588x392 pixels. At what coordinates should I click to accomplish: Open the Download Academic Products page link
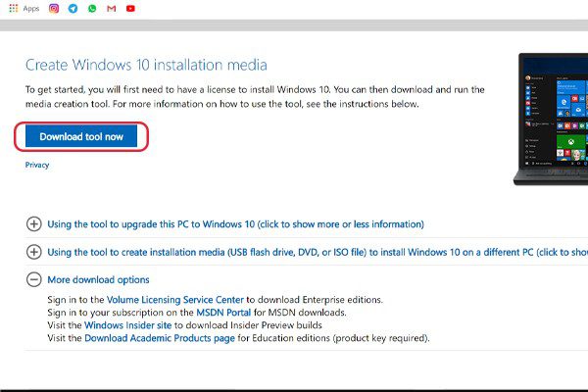tap(160, 338)
